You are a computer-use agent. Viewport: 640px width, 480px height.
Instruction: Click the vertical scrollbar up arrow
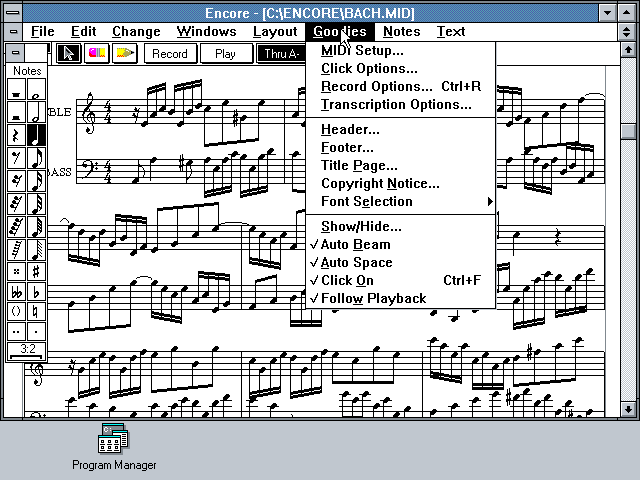tap(628, 50)
